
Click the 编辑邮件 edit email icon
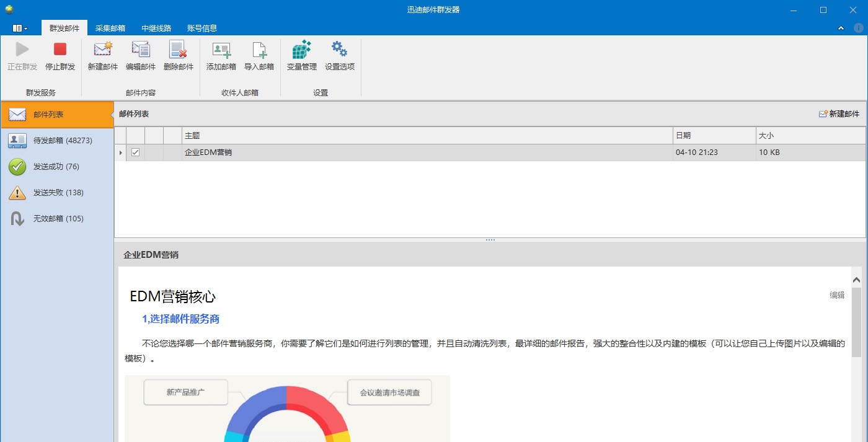click(141, 56)
